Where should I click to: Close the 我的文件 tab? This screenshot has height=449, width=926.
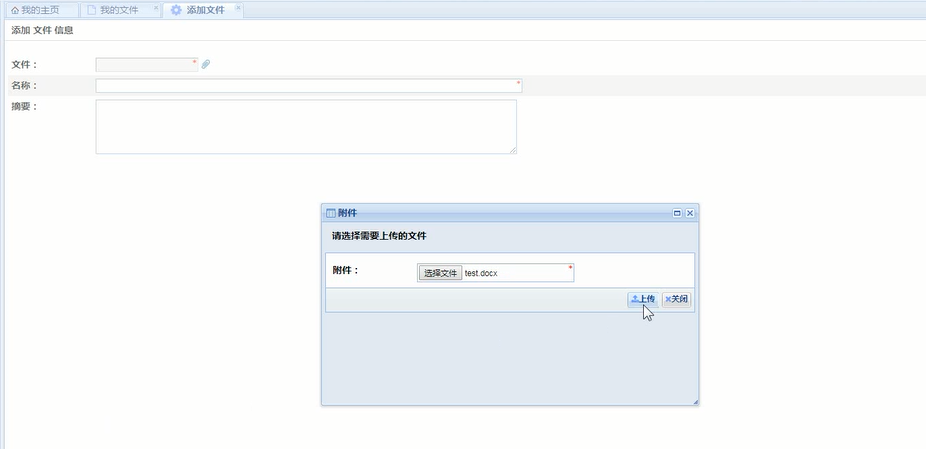click(156, 8)
